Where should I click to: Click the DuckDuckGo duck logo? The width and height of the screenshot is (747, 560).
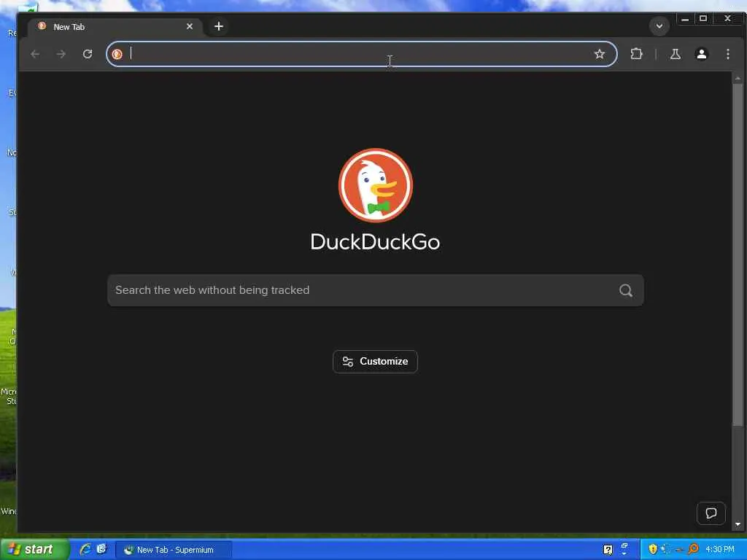[x=376, y=185]
